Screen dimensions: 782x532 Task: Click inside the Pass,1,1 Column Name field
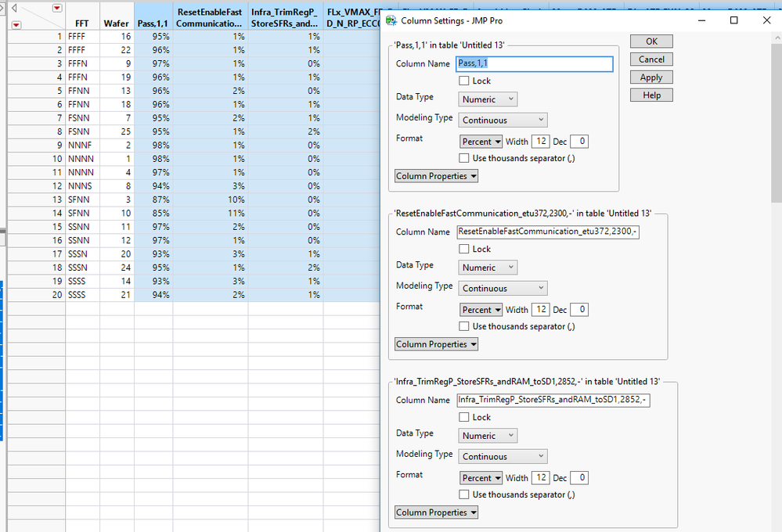pyautogui.click(x=534, y=63)
